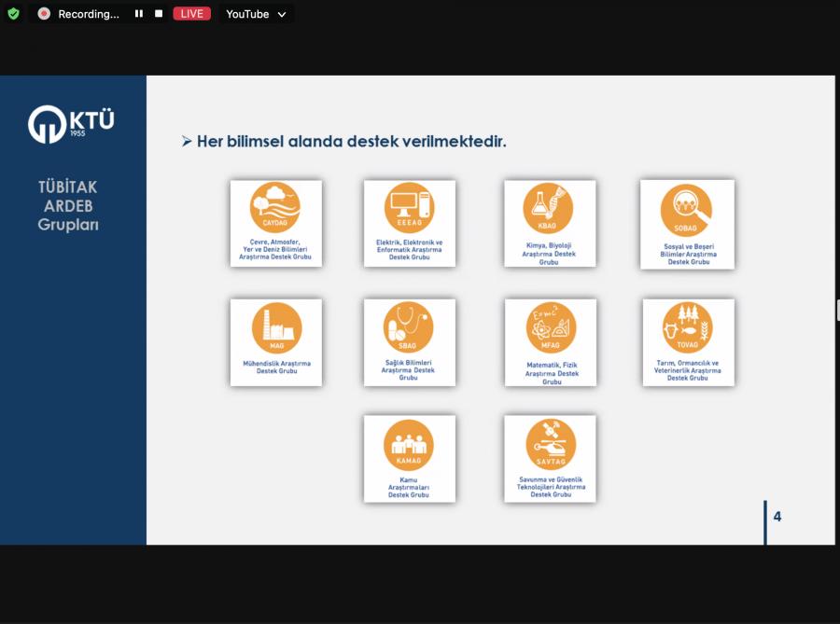Screen dimensions: 840x624
Task: Click the EEEAG computer group icon
Action: [x=410, y=208]
